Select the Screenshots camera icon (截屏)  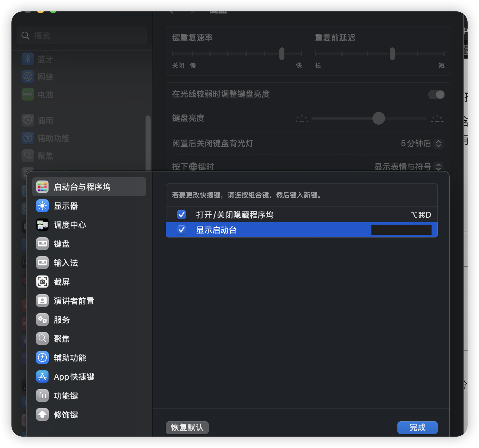(x=42, y=282)
